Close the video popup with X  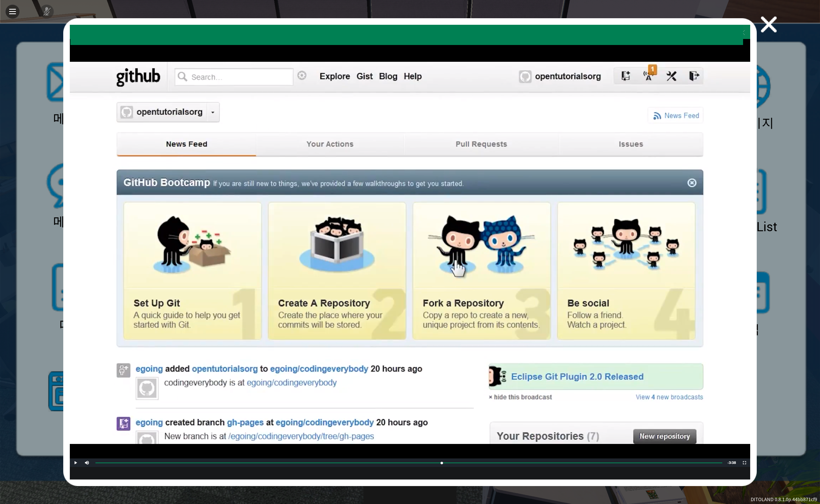(768, 25)
